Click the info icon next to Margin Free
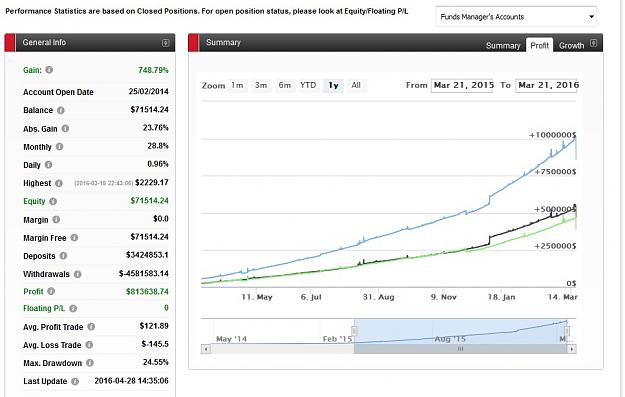The image size is (625, 397). pyautogui.click(x=74, y=238)
